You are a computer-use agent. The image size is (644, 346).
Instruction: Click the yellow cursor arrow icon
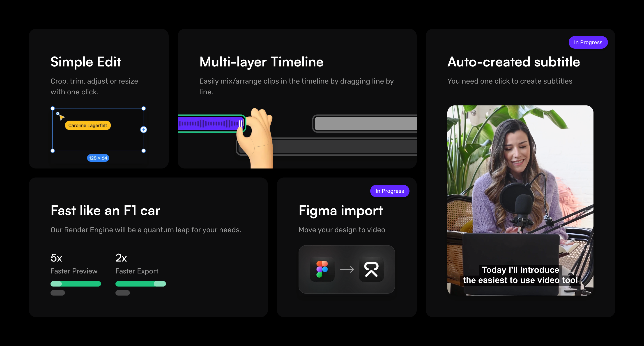(61, 117)
